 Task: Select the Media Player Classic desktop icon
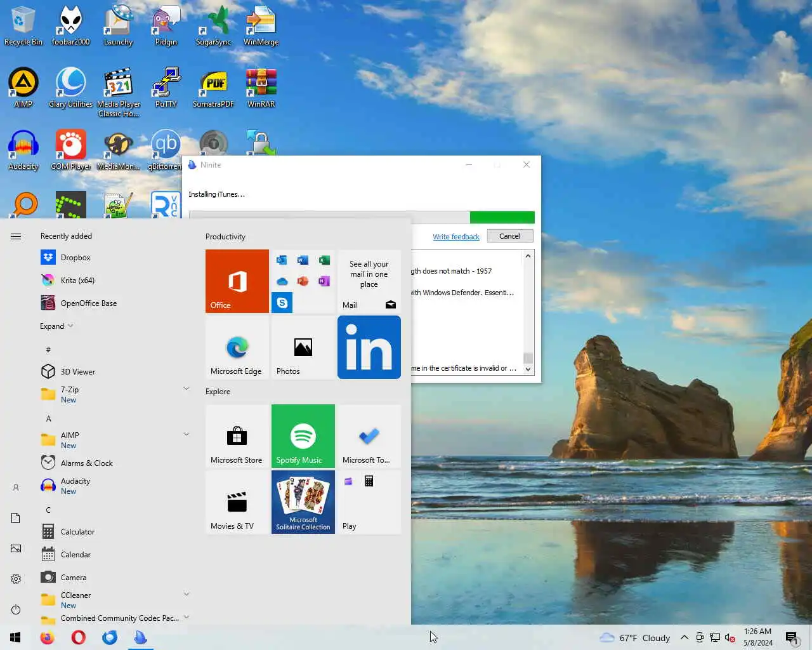[x=118, y=93]
